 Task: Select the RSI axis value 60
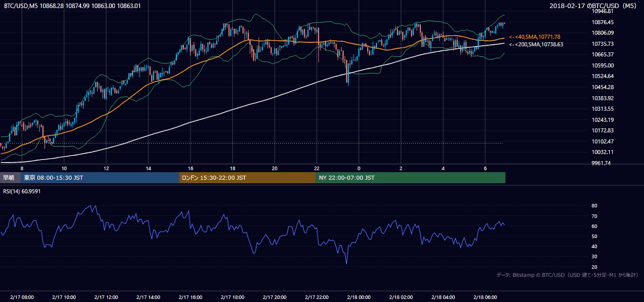(594, 226)
